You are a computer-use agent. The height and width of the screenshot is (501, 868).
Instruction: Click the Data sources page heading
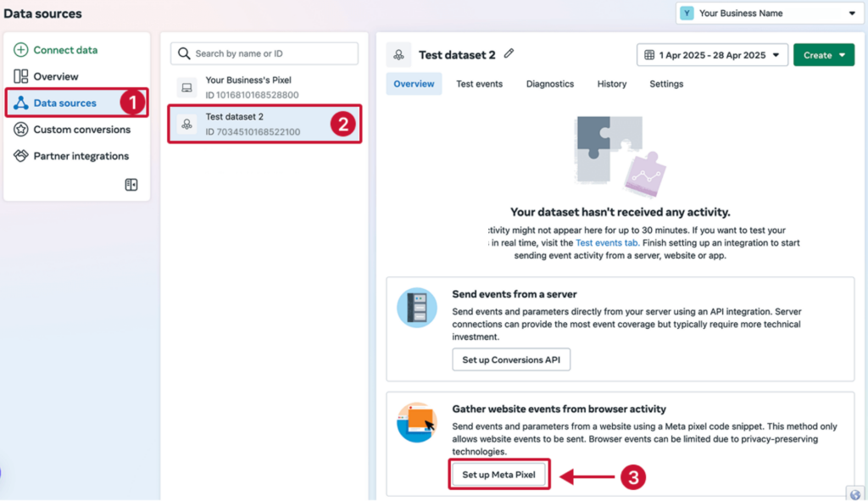click(42, 14)
